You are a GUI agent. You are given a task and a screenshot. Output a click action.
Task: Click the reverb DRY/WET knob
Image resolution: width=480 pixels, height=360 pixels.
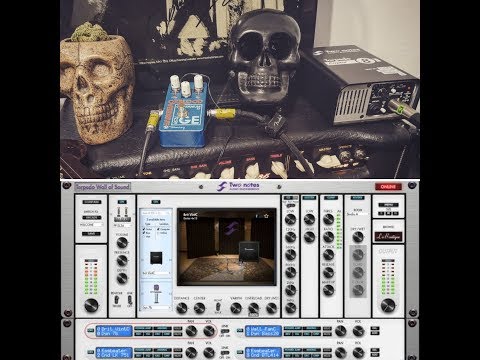pyautogui.click(x=358, y=237)
